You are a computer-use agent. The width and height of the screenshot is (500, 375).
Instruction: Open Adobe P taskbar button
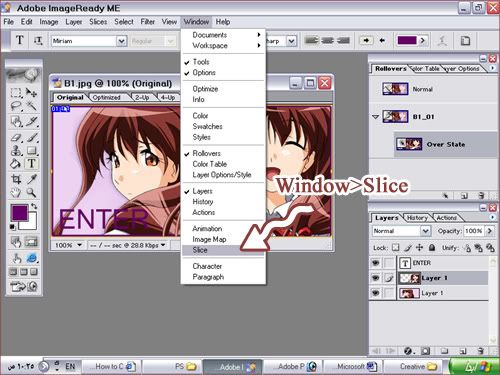293,367
